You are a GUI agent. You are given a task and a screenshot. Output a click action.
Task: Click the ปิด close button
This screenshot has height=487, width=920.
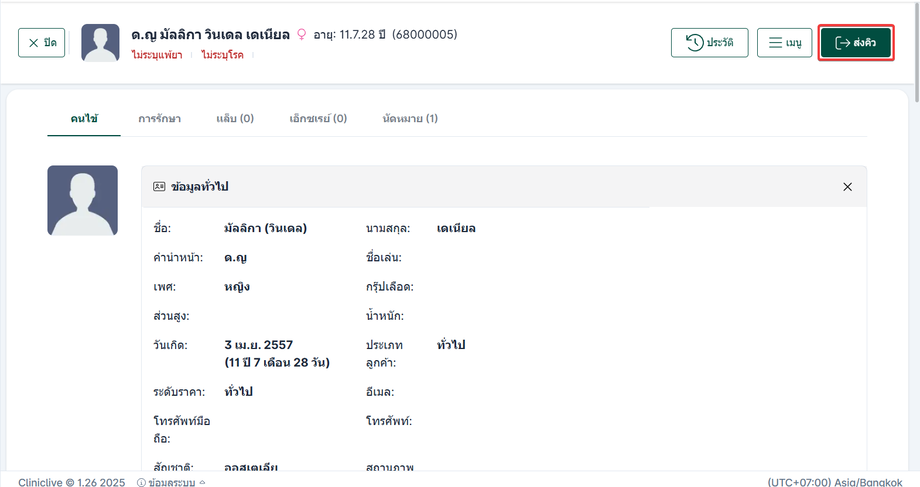(42, 43)
